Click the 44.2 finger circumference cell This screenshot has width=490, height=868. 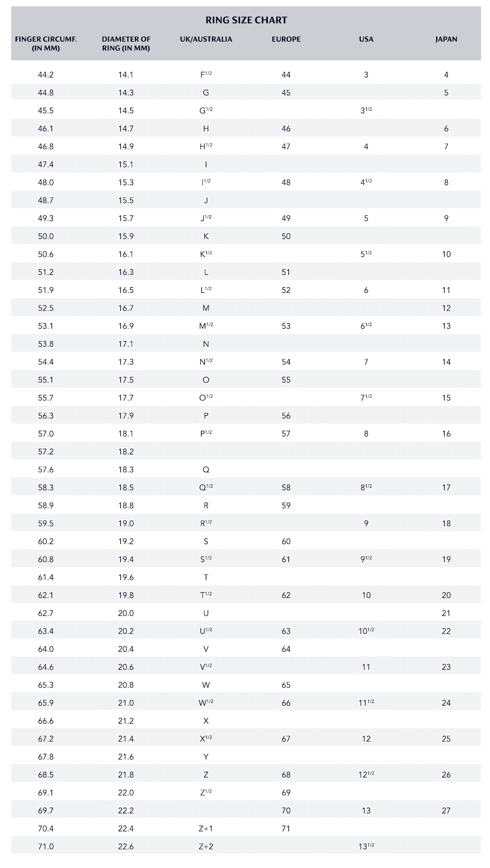point(46,75)
